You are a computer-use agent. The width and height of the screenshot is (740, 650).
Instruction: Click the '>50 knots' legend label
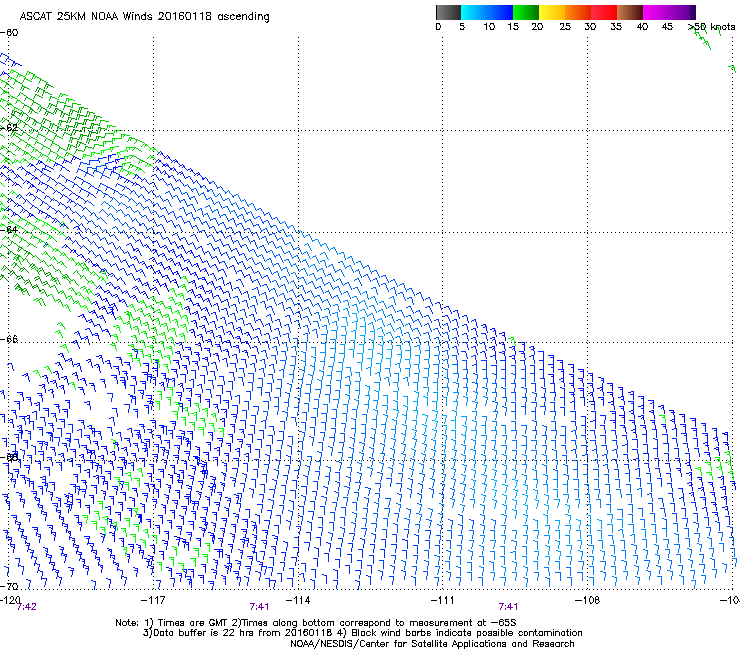coord(711,27)
